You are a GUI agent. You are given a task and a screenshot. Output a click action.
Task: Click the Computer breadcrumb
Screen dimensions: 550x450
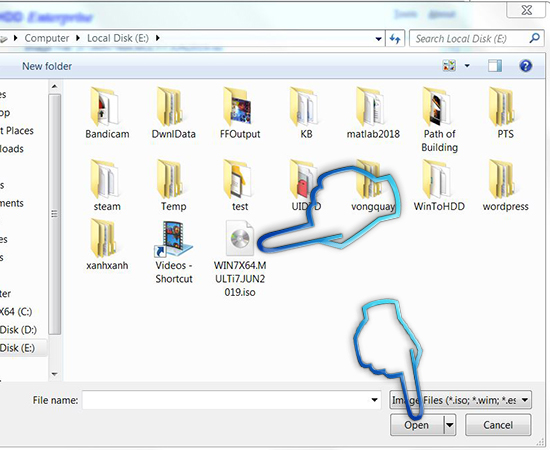tap(47, 38)
